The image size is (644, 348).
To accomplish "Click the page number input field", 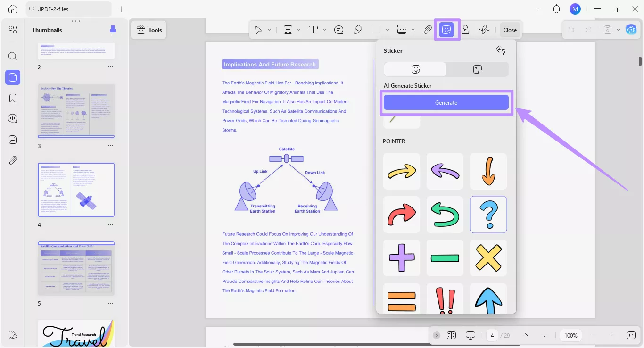I will click(492, 335).
